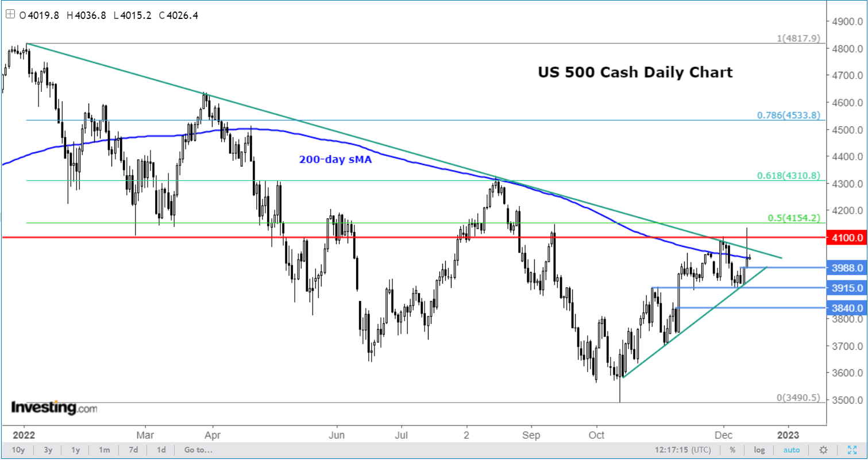The height and width of the screenshot is (460, 868).
Task: Select the 1y time range
Action: (x=75, y=450)
